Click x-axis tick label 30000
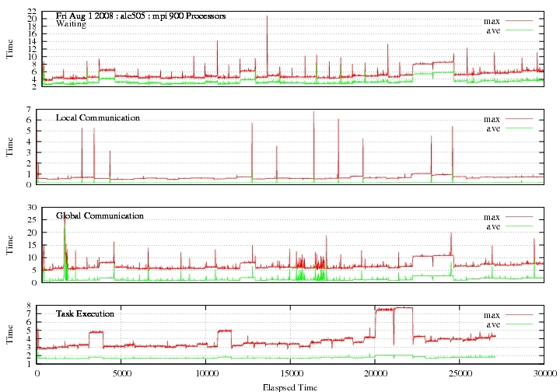 click(544, 373)
